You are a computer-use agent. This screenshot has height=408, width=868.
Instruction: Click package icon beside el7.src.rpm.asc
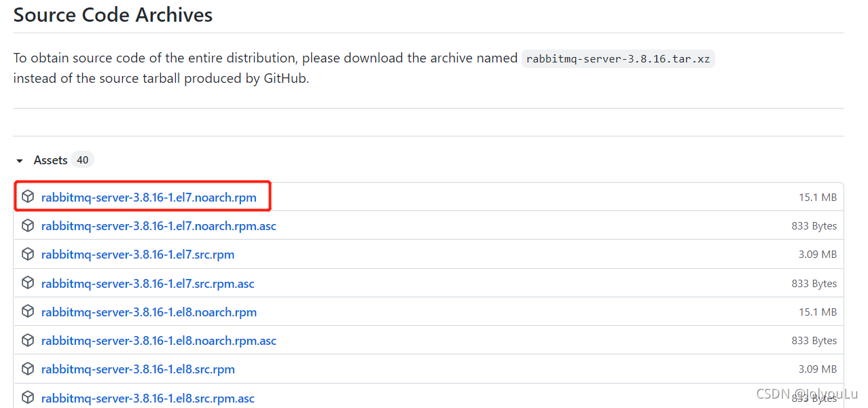click(x=28, y=283)
